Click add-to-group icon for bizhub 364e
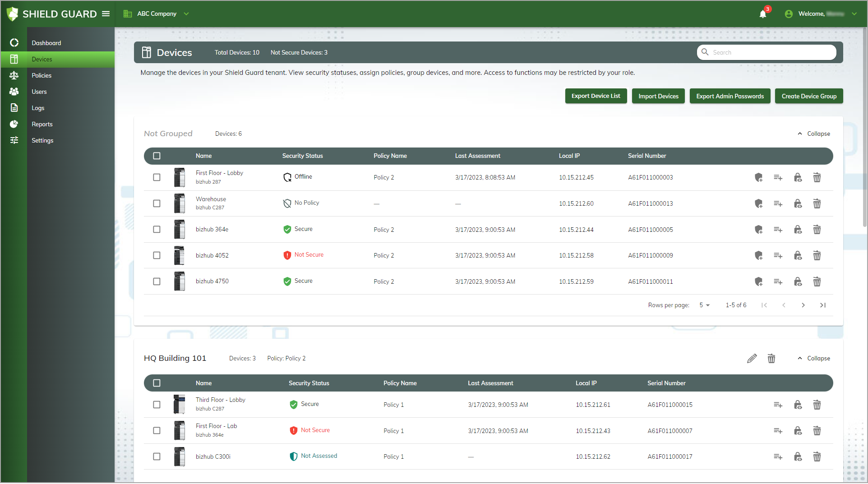The image size is (868, 484). (778, 230)
